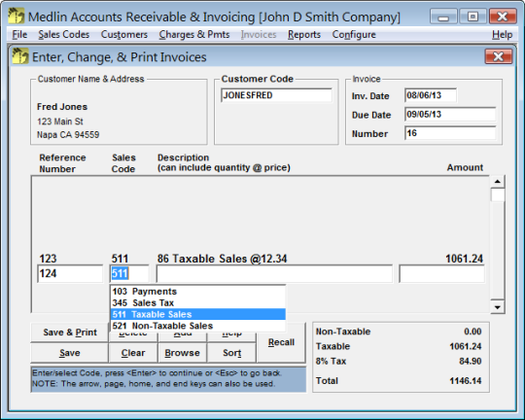Click the line items scroll down arrow

(x=498, y=307)
